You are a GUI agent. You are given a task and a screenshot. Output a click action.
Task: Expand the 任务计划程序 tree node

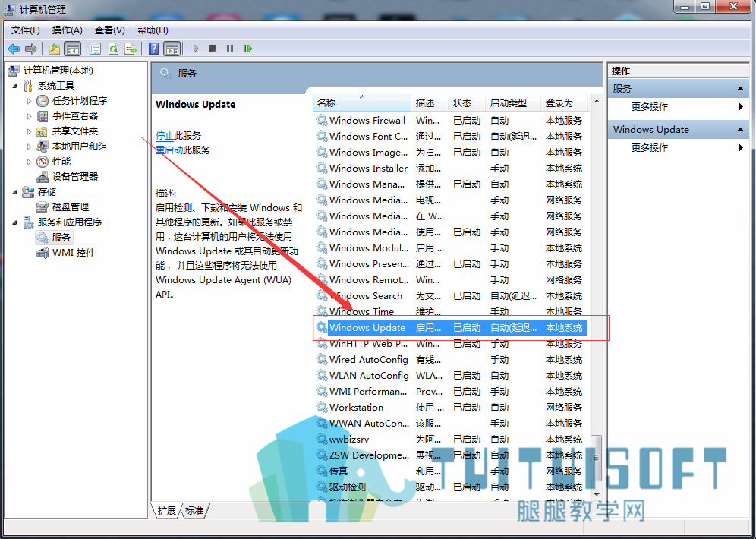pyautogui.click(x=29, y=101)
